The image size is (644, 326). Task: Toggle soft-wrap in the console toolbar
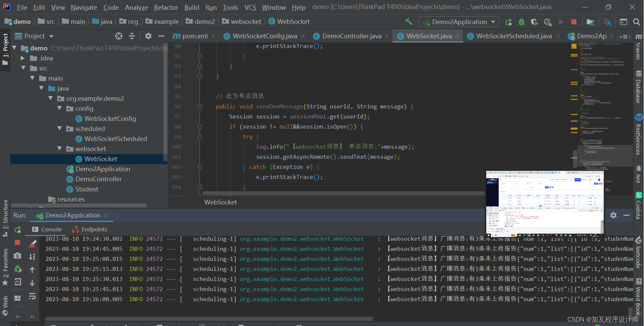pyautogui.click(x=32, y=296)
